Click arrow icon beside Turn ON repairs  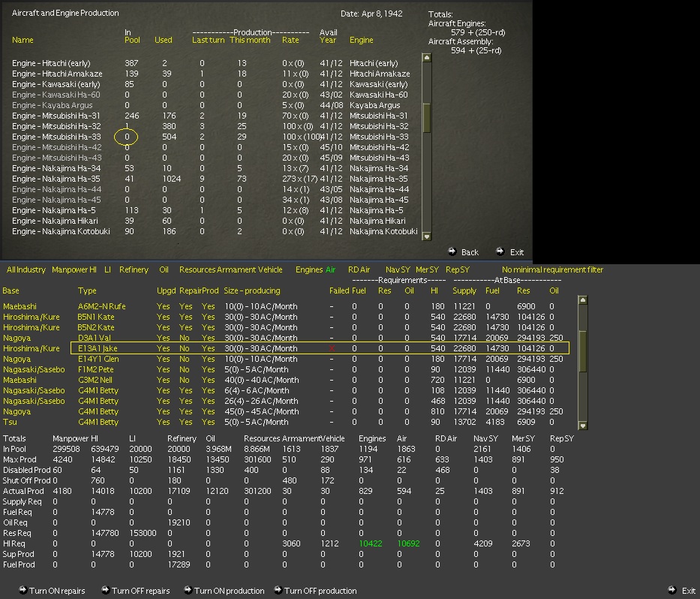tap(23, 590)
